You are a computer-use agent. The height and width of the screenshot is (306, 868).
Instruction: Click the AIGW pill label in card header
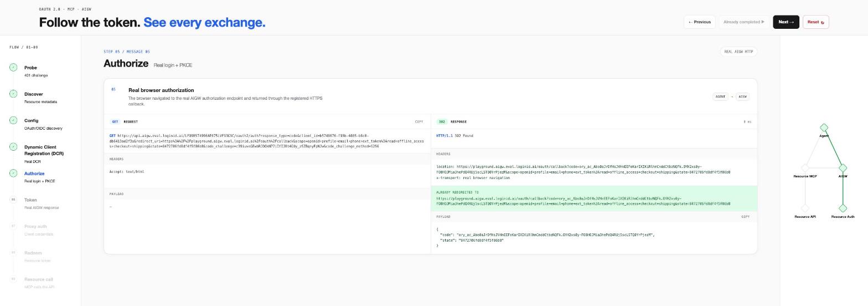coord(742,96)
